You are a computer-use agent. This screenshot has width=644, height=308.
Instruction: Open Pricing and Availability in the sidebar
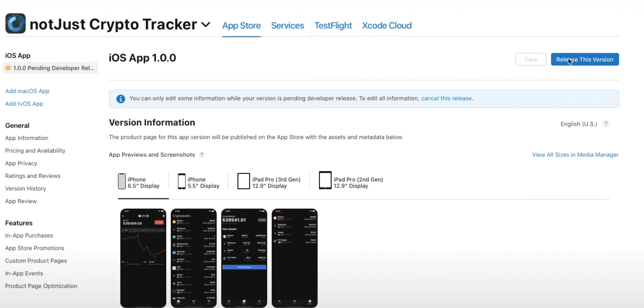pos(35,150)
